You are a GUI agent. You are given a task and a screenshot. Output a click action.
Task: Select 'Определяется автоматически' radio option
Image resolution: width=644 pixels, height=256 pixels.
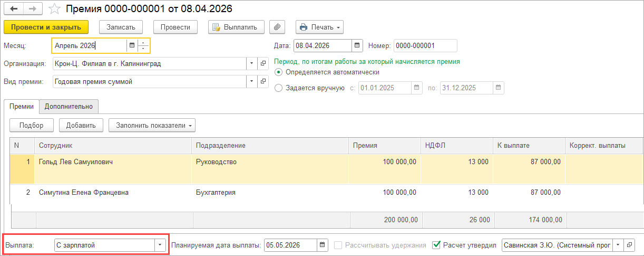tap(279, 72)
